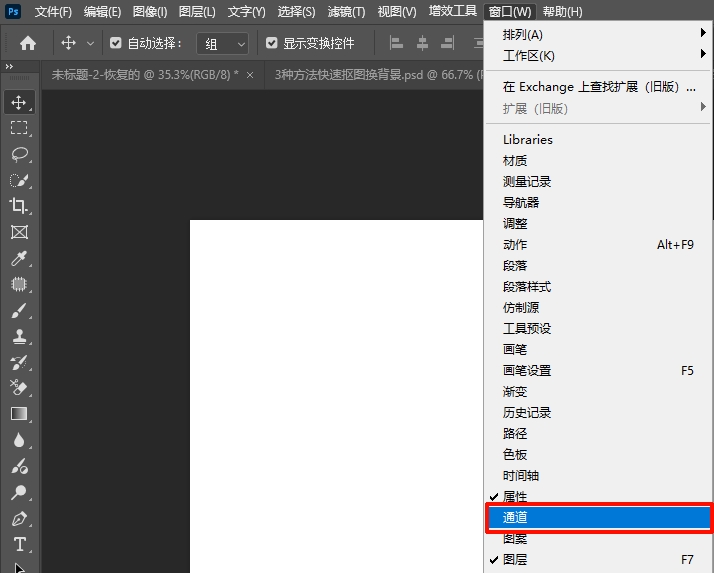
Task: Pick the Eyedropper tool
Action: click(19, 258)
